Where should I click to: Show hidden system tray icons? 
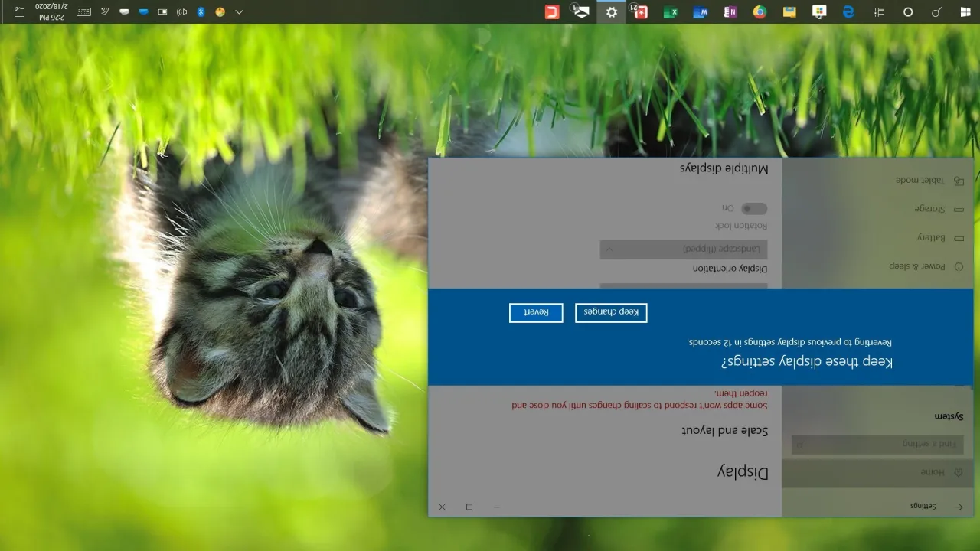point(239,12)
